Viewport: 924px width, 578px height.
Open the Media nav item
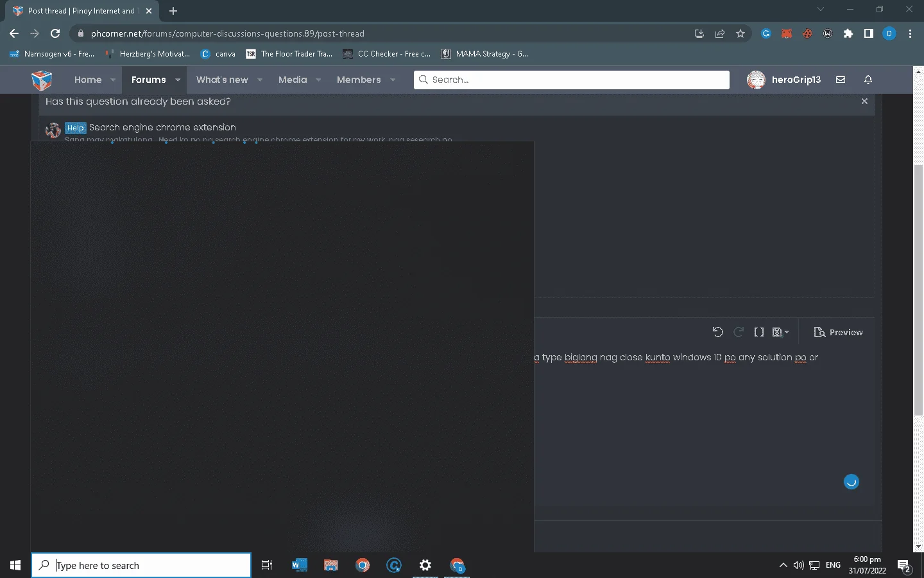tap(293, 80)
